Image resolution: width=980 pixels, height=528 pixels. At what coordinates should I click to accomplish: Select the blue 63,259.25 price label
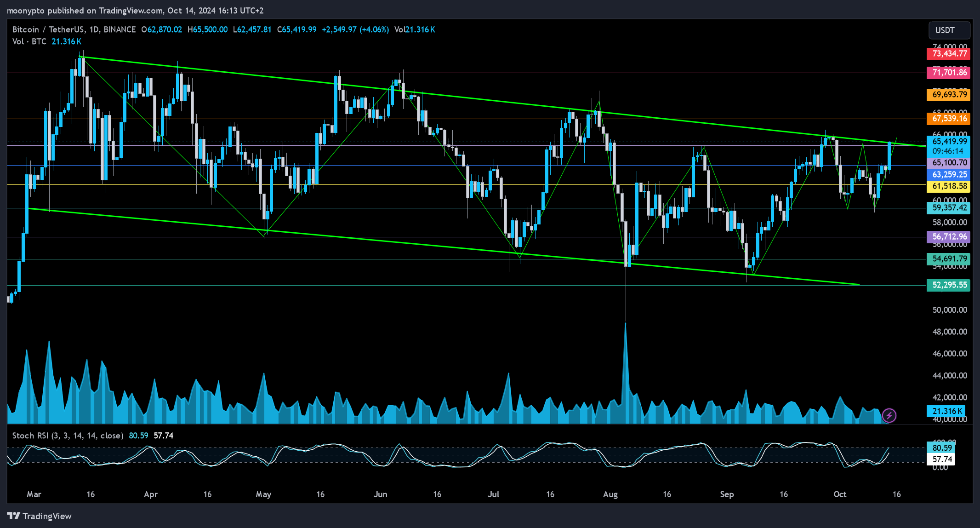[948, 175]
